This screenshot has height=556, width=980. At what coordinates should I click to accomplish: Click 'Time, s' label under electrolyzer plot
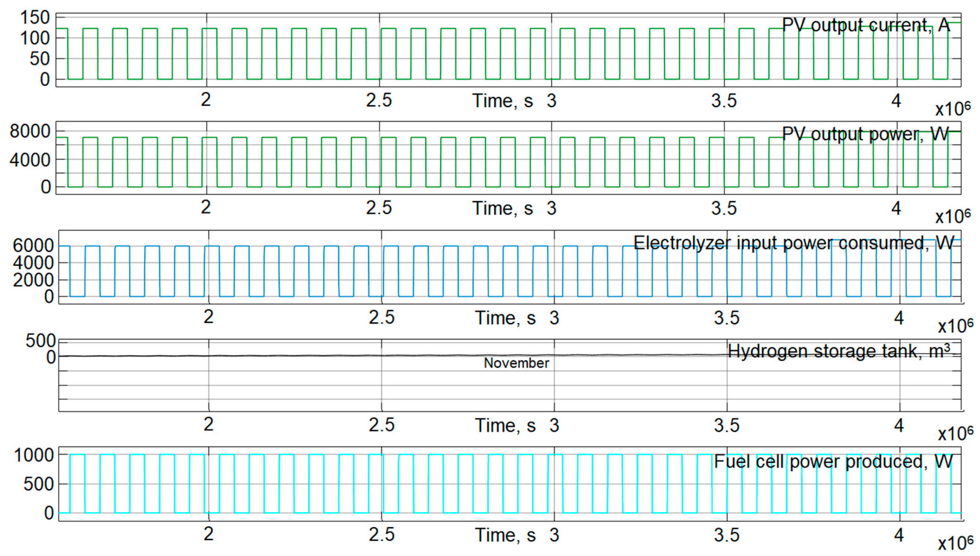505,318
